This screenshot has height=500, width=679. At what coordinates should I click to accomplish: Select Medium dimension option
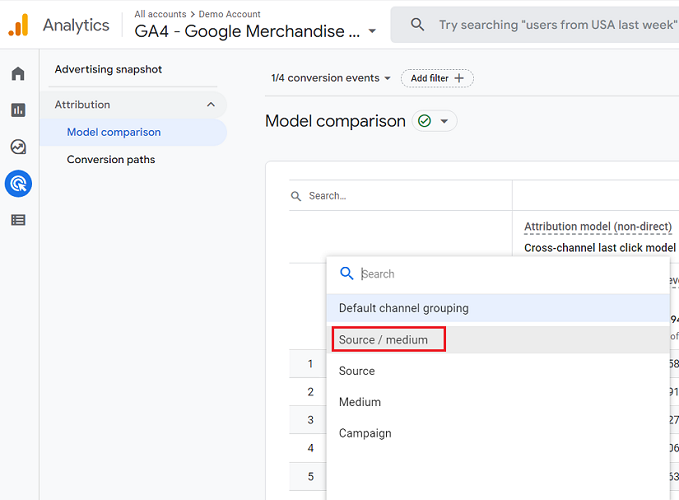point(498,402)
